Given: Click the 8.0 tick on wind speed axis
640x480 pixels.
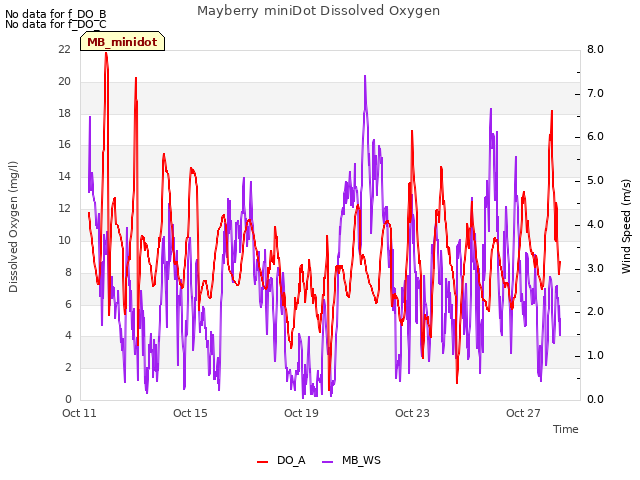Looking at the screenshot, I should click(595, 49).
